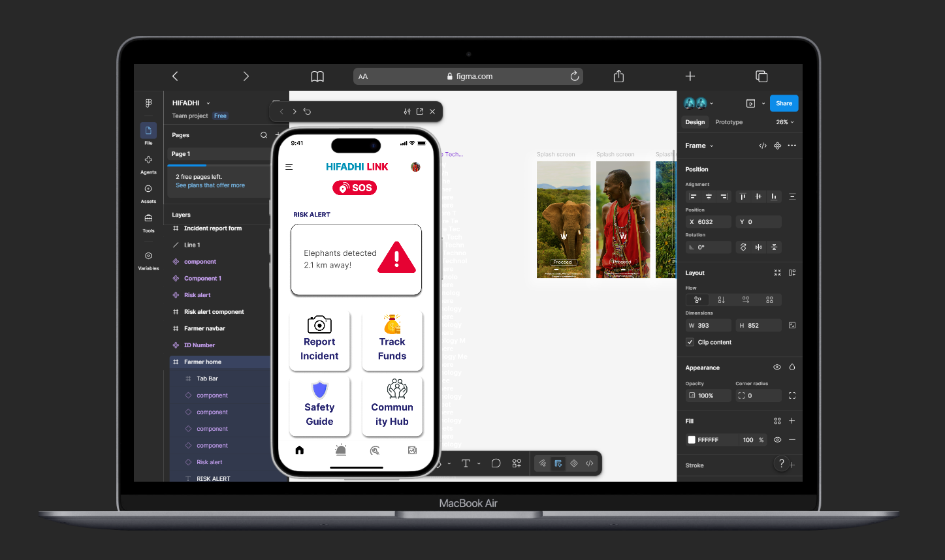
Task: Open the present options dropdown arrow
Action: [763, 103]
